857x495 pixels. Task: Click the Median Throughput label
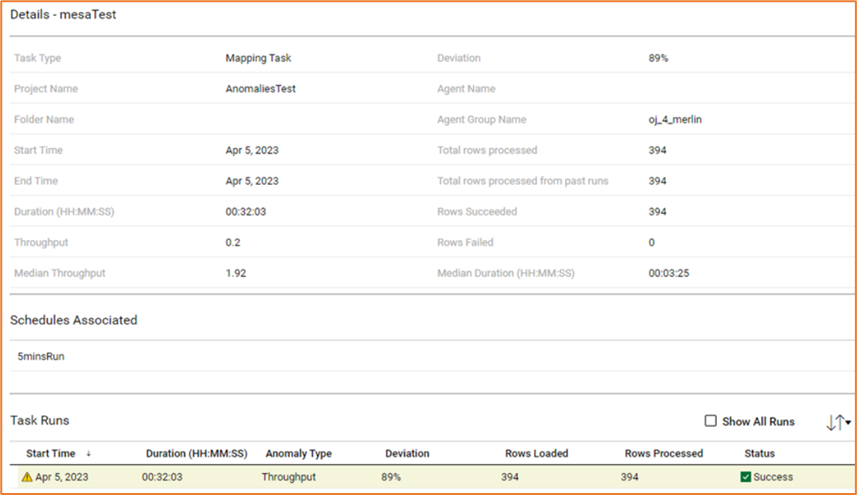(60, 273)
